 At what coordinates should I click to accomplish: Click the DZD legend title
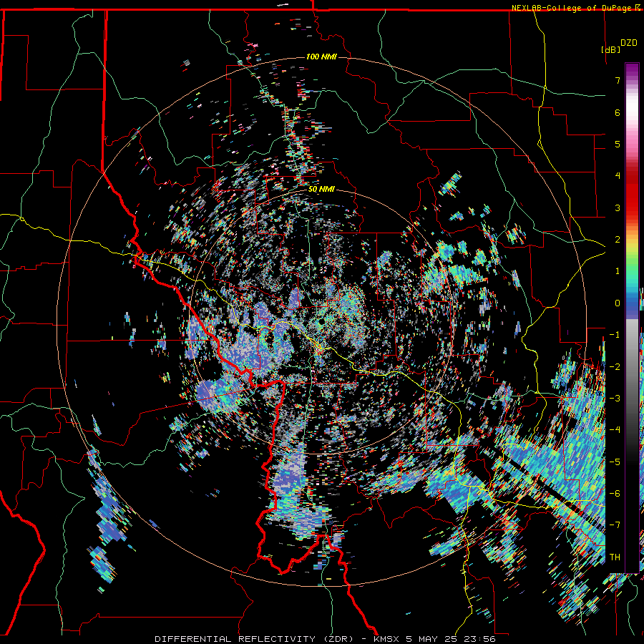click(x=628, y=43)
